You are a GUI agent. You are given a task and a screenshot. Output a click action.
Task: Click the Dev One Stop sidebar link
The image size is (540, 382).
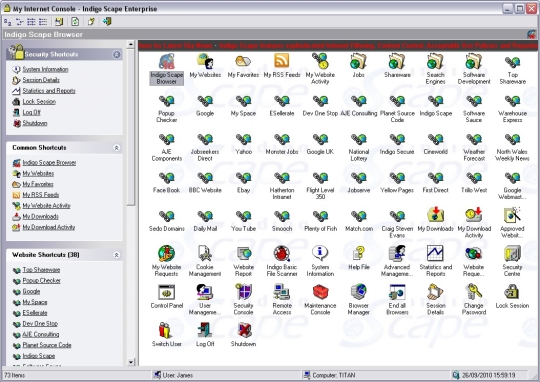pyautogui.click(x=40, y=324)
